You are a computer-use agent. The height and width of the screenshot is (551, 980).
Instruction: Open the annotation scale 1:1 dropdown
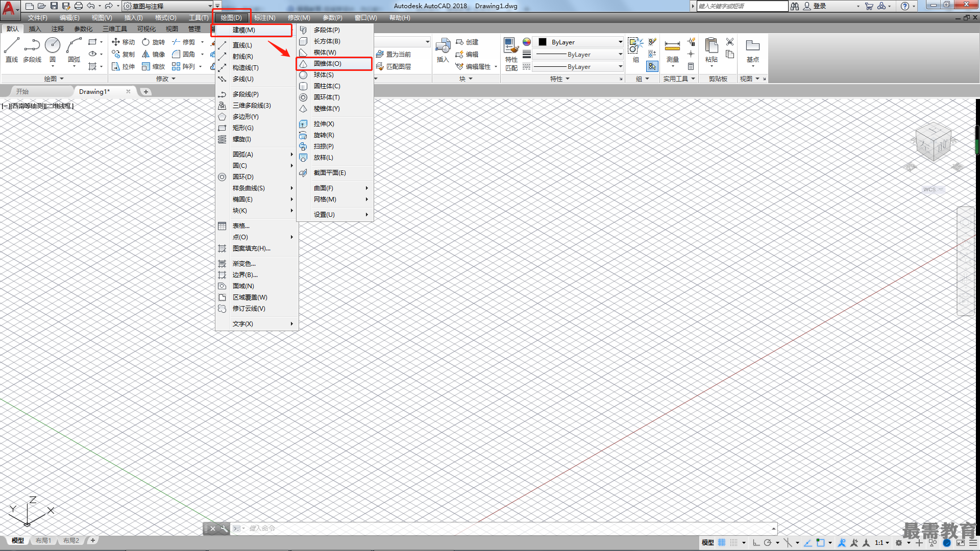pyautogui.click(x=882, y=542)
